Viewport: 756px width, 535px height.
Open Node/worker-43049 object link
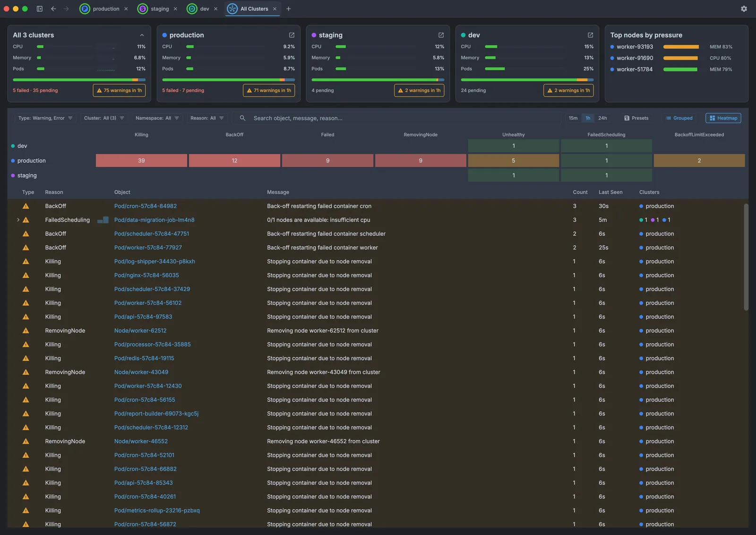click(x=141, y=372)
